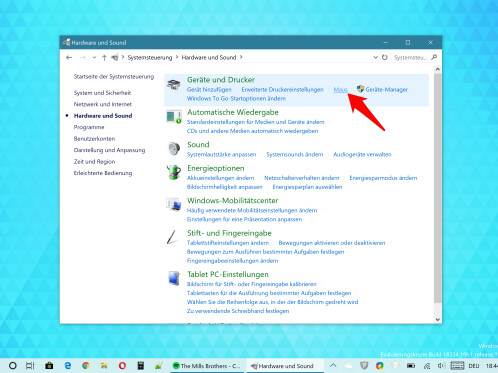Screen dimensions: 498x373
Task: Open Netzschalterverhalten ändern link
Action: [301, 178]
